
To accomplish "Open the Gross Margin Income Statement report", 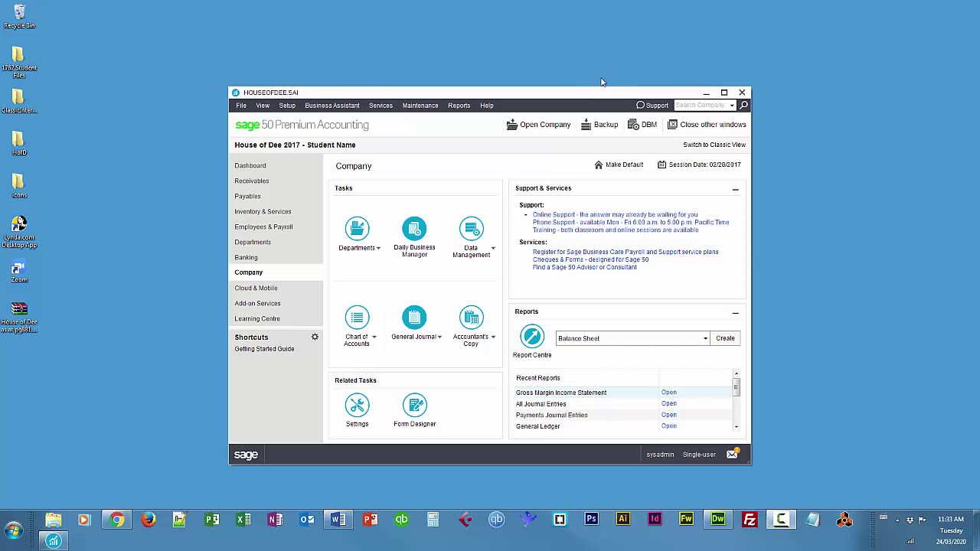I will (x=669, y=393).
